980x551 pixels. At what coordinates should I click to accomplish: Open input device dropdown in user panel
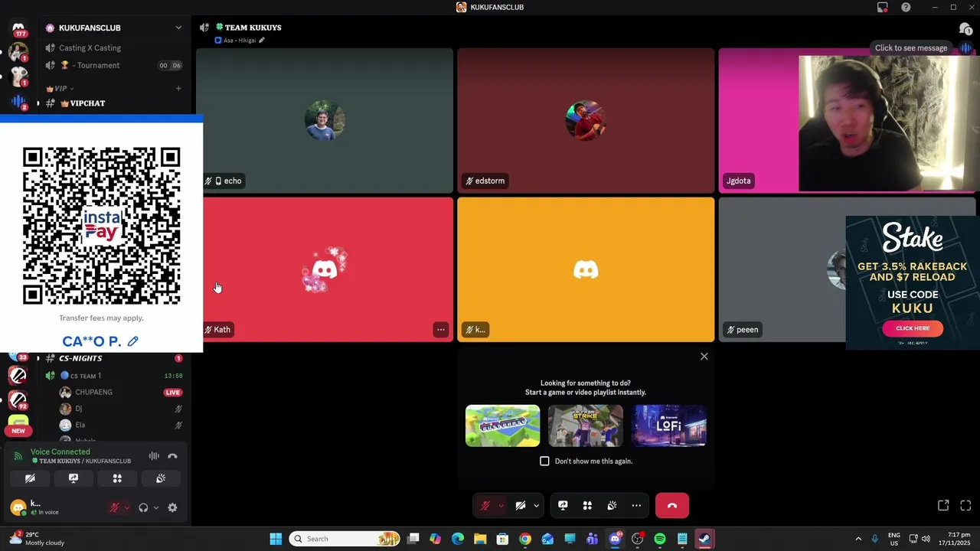coord(127,507)
